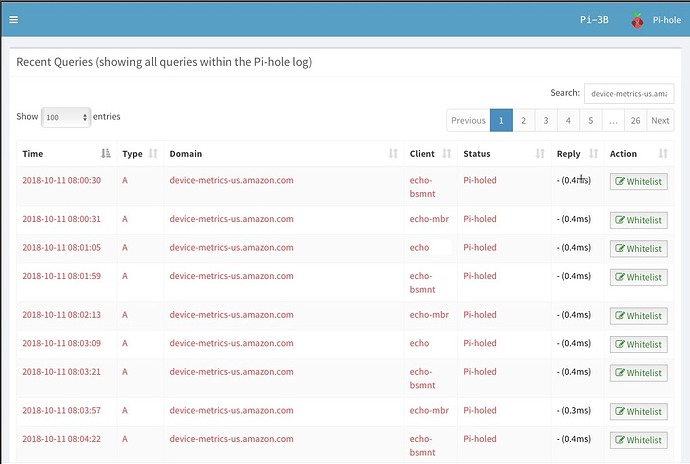
Task: Jump to page 26 of results
Action: pos(634,121)
